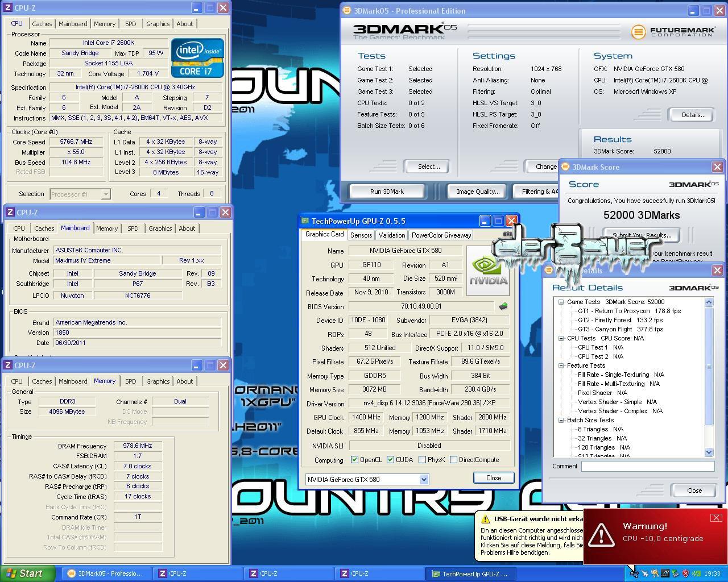Open the PowerColor Giveaway tab
Image resolution: width=728 pixels, height=582 pixels.
point(441,235)
